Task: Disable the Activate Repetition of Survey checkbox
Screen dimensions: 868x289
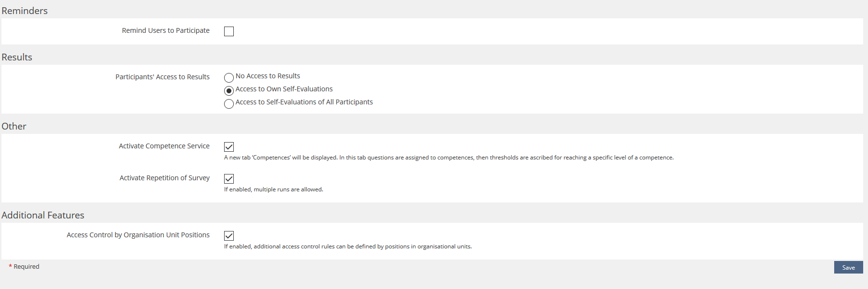Action: point(229,179)
